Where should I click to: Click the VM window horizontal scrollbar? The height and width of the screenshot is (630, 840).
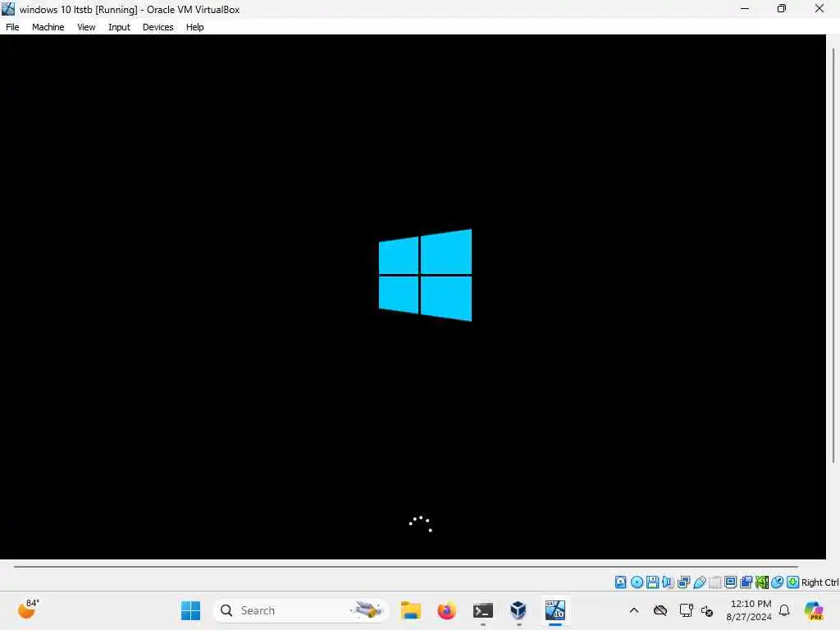tap(405, 566)
